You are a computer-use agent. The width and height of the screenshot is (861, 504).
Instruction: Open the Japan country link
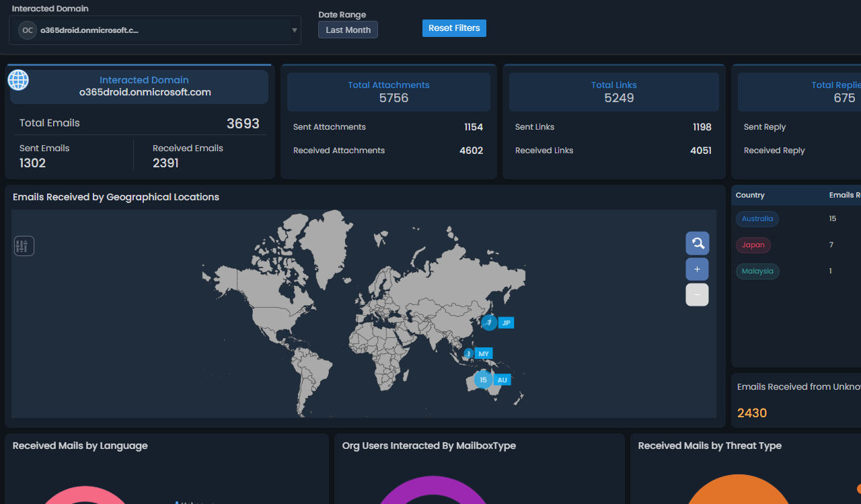click(x=753, y=245)
